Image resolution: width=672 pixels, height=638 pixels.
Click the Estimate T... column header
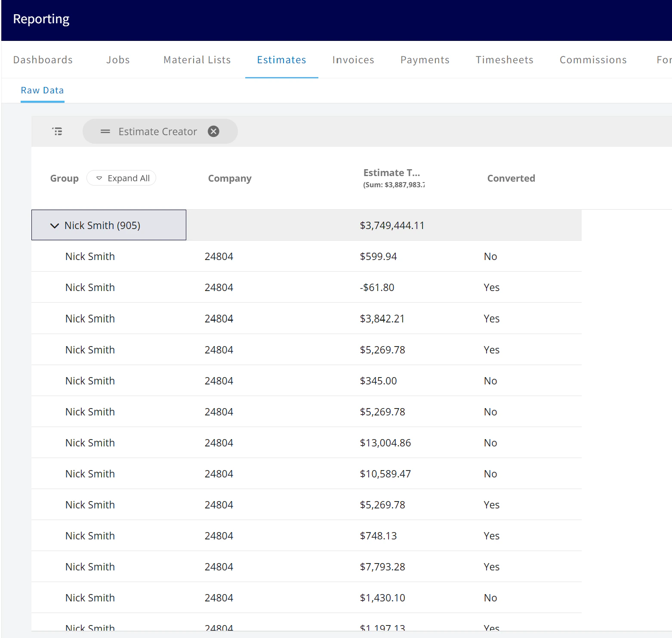click(x=391, y=173)
